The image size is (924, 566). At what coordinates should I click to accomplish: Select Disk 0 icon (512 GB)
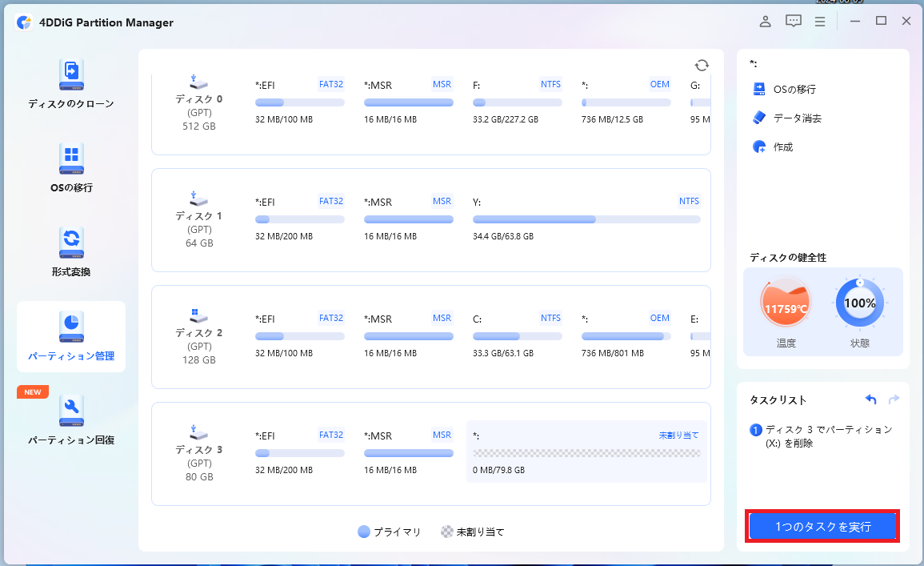198,82
